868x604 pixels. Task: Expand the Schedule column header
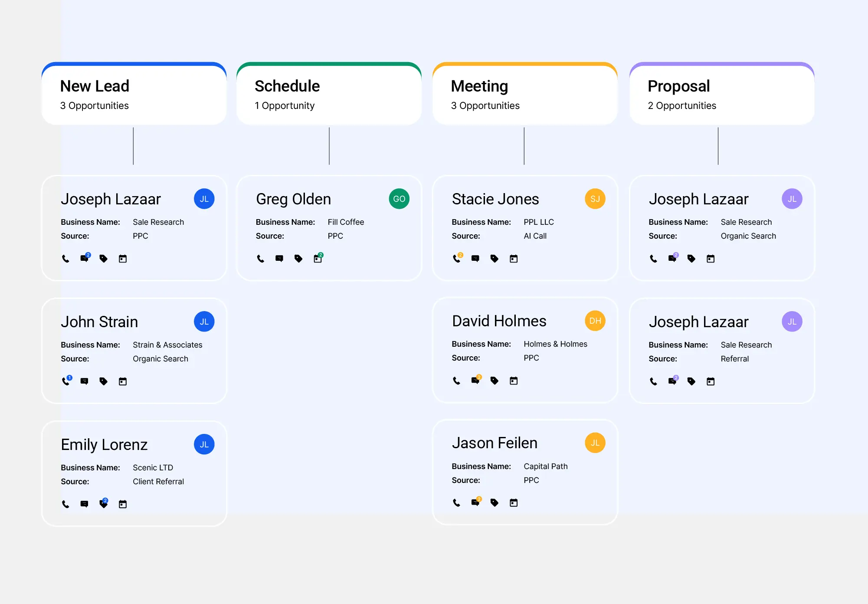coord(329,92)
